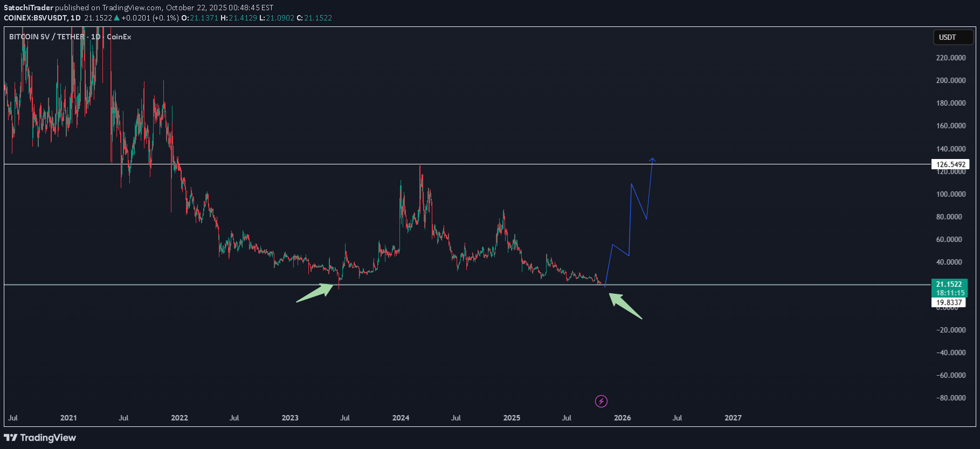Viewport: 980px width, 449px height.
Task: Click the 19.8337 price level label
Action: tap(949, 302)
